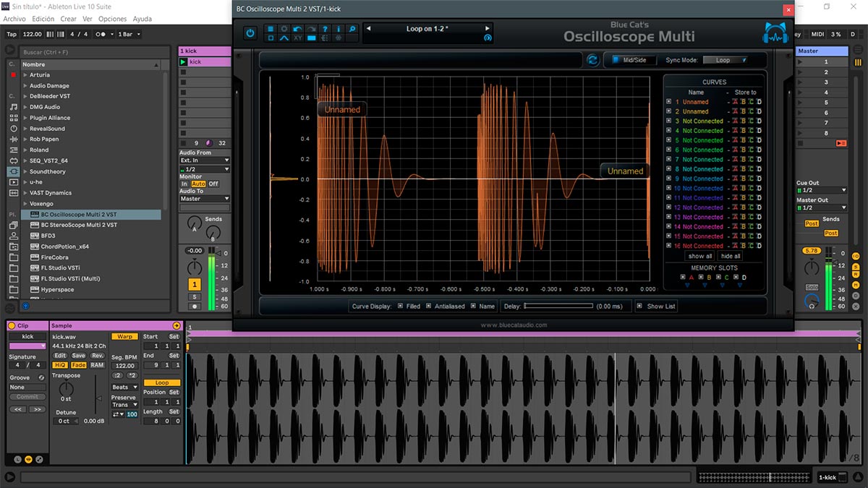The width and height of the screenshot is (868, 488).
Task: Open the Preserve Trans dropdown
Action: click(125, 405)
